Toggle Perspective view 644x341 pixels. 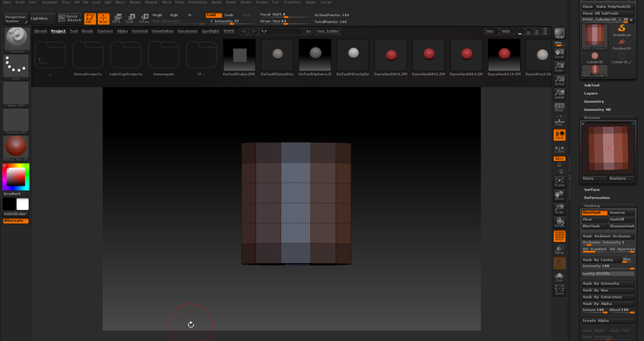(x=559, y=108)
